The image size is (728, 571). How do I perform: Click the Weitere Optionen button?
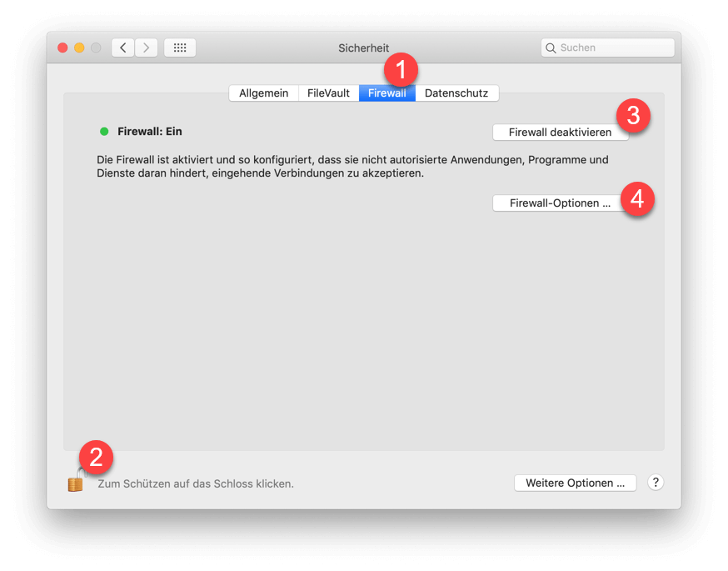575,483
